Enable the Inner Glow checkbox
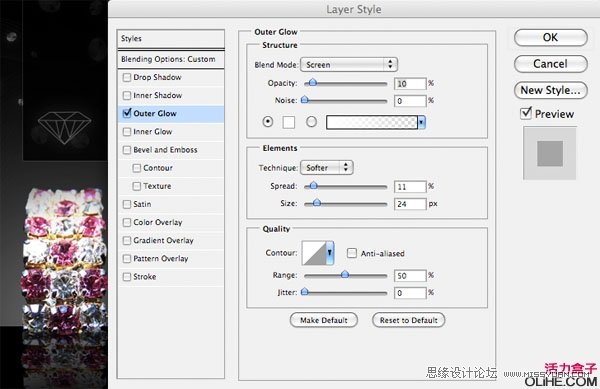This screenshot has height=389, width=600. tap(127, 132)
